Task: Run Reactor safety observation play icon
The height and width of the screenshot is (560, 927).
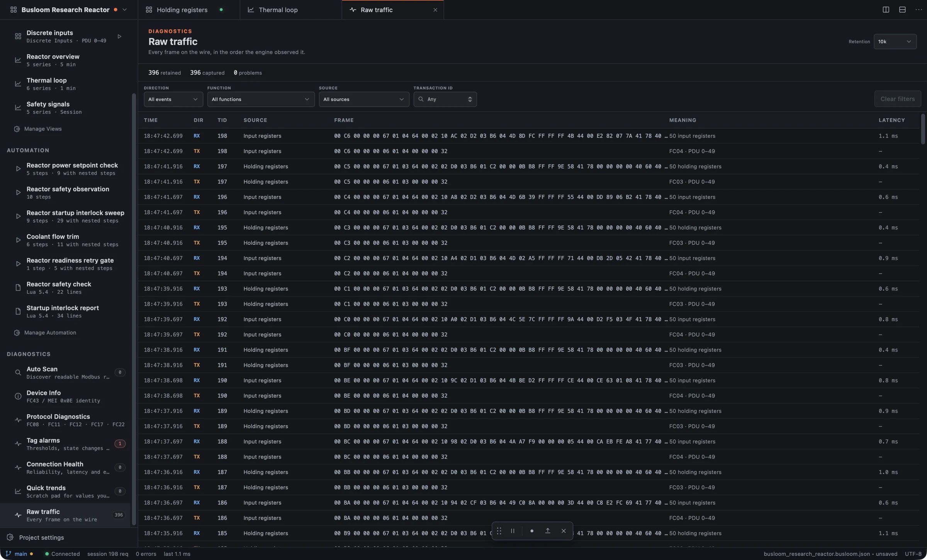Action: (18, 193)
